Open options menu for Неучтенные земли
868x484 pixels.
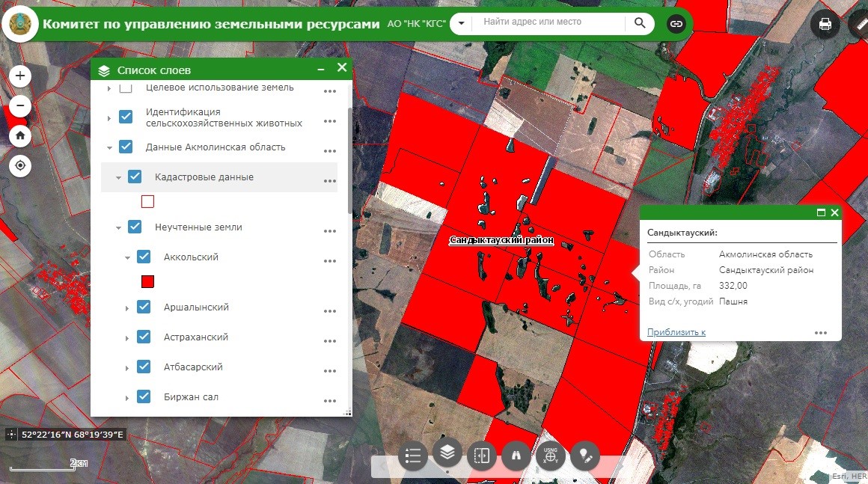(x=330, y=231)
